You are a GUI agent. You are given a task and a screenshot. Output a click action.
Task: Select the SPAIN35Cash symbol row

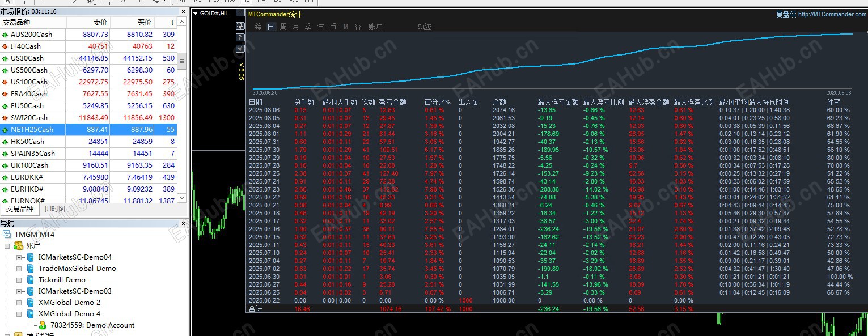click(89, 154)
